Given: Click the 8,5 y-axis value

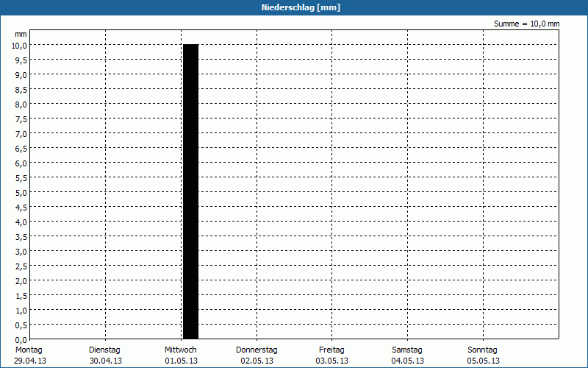Looking at the screenshot, I should pyautogui.click(x=21, y=89).
